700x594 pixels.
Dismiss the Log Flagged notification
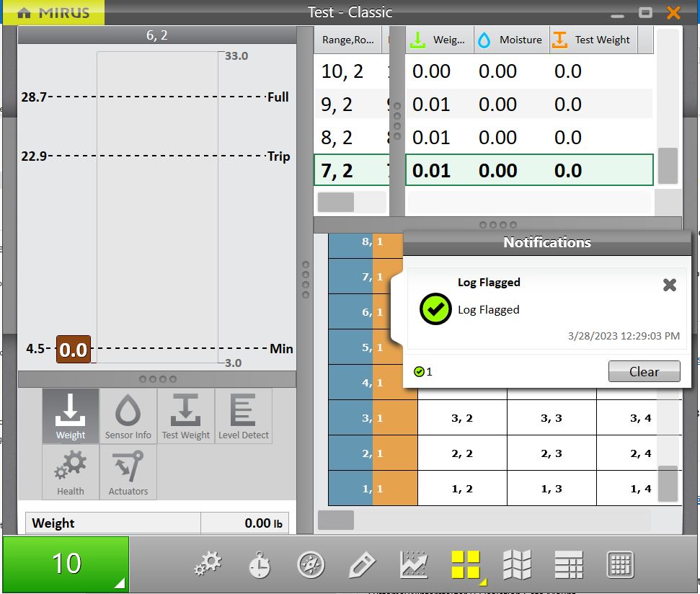pos(669,285)
